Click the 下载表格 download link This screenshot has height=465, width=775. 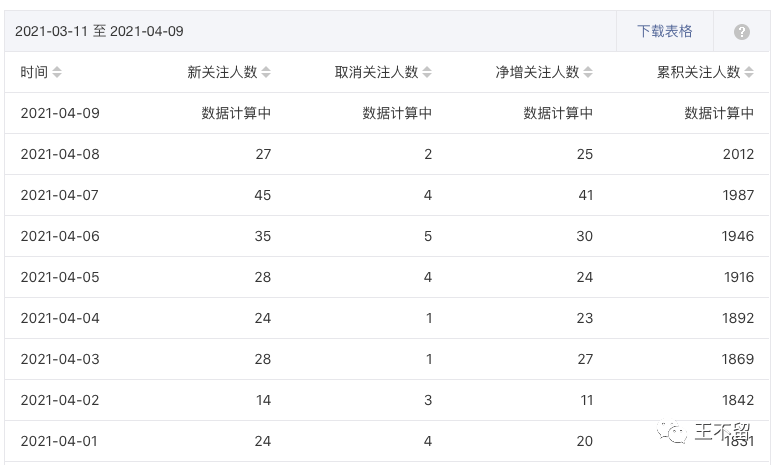(664, 31)
